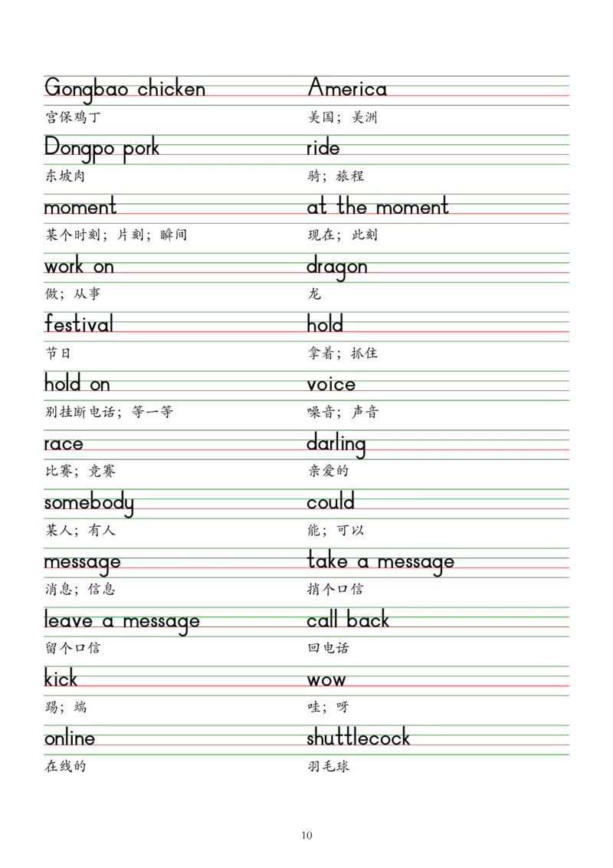Click the phrase "Gongbao chicken"
This screenshot has height=868, width=613.
[126, 89]
